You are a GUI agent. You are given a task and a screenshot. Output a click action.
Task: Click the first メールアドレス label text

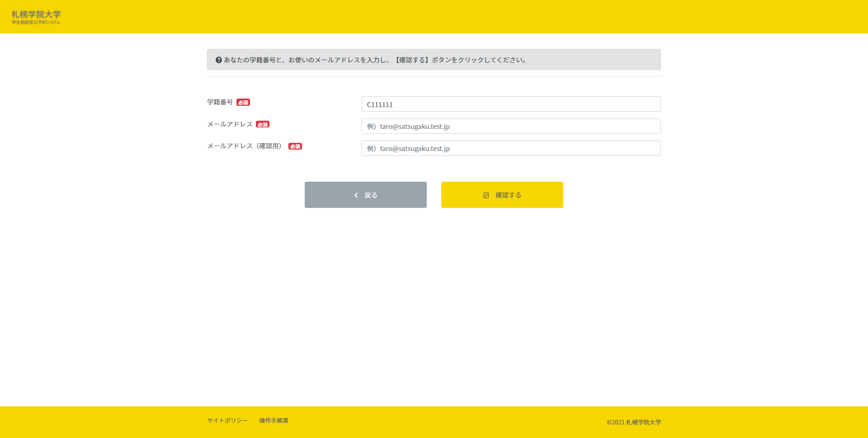(230, 124)
